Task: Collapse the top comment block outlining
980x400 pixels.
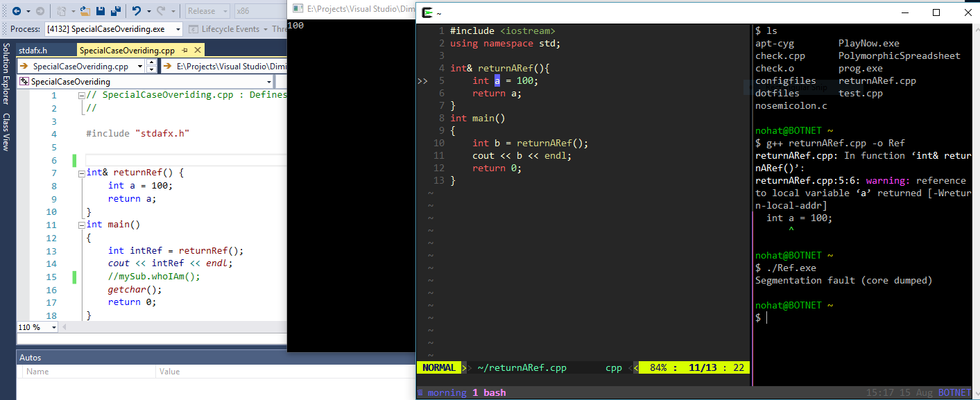Action: coord(82,95)
